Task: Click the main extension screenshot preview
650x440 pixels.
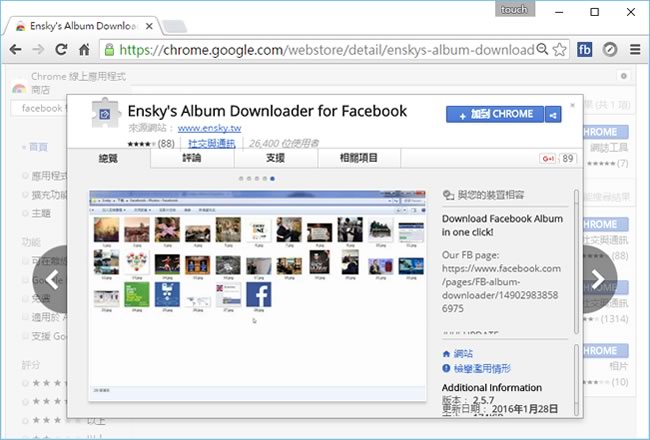Action: [x=257, y=295]
